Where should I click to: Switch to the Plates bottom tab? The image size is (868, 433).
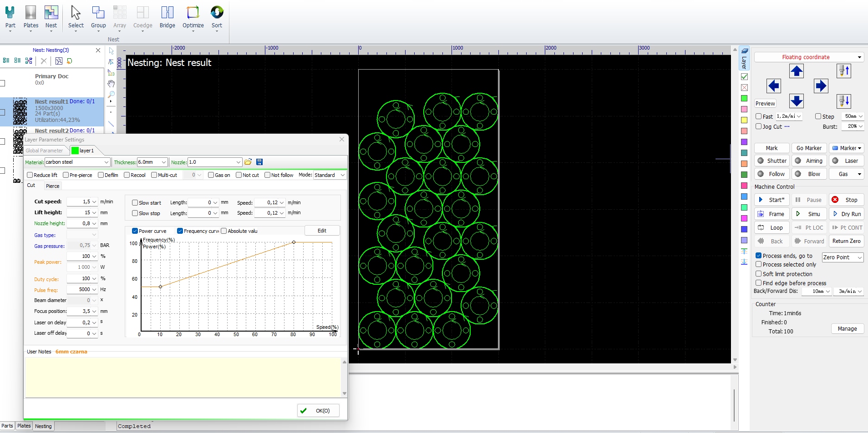tap(24, 426)
